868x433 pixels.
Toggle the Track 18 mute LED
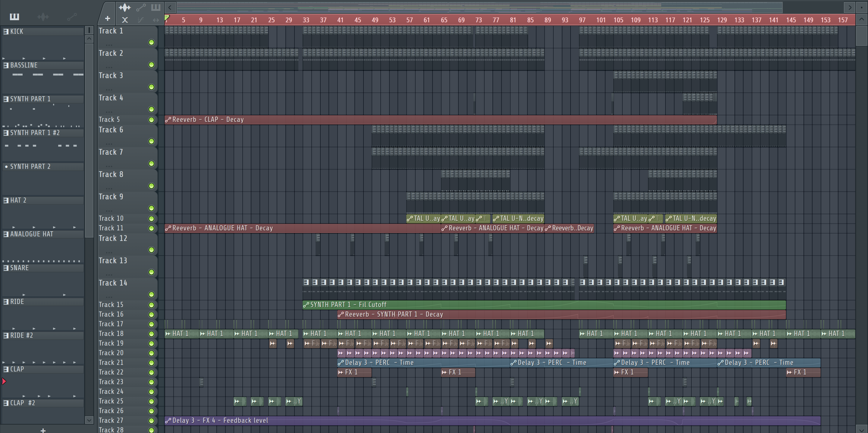(151, 334)
